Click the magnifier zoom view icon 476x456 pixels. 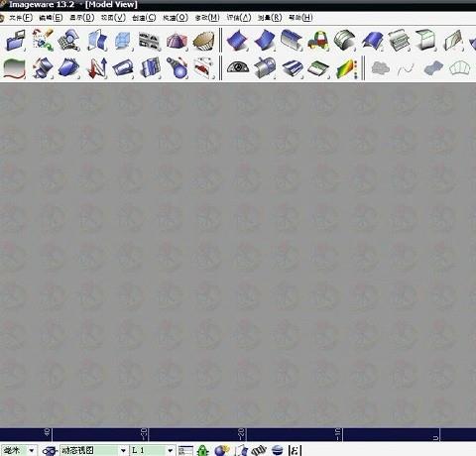pos(69,40)
